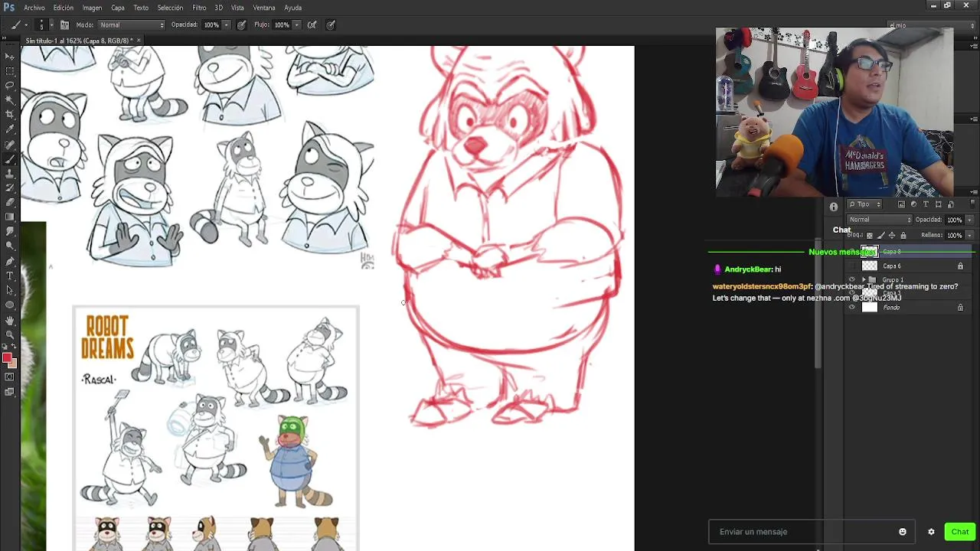Open the Filtro menu
Screen dimensions: 980x551
pos(199,8)
